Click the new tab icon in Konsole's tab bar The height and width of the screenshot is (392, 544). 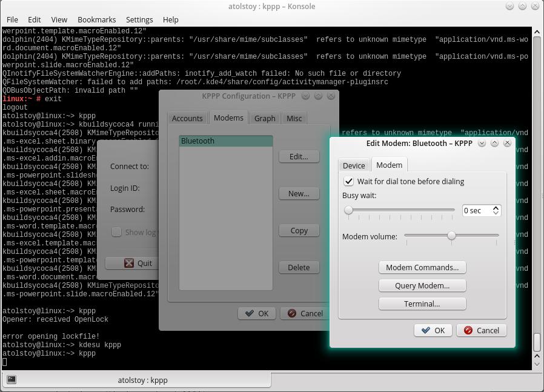point(12,380)
